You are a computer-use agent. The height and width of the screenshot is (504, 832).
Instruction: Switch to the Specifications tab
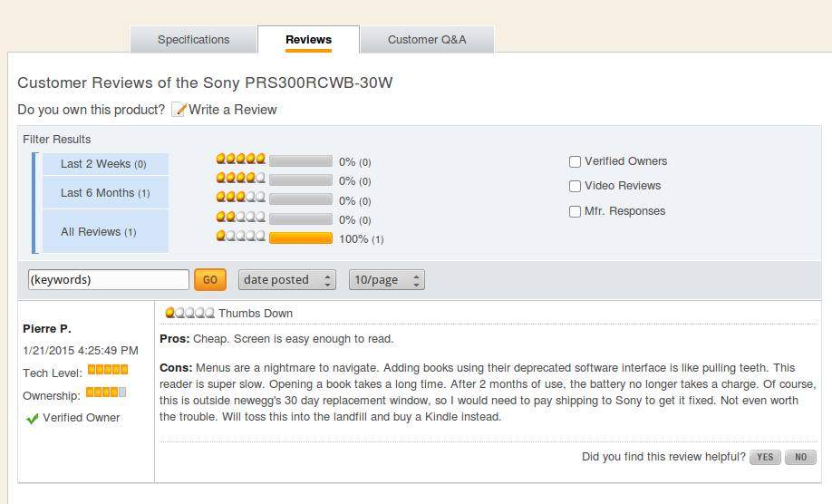[193, 40]
